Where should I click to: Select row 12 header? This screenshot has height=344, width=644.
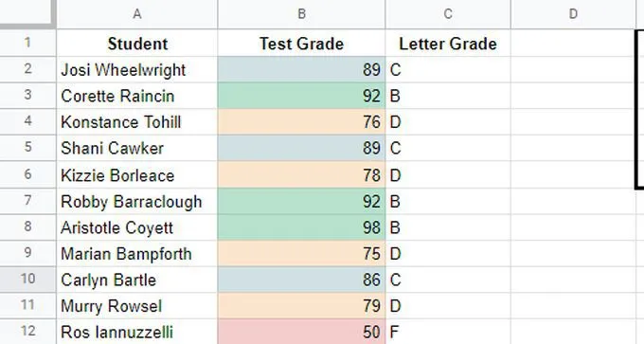(x=27, y=332)
